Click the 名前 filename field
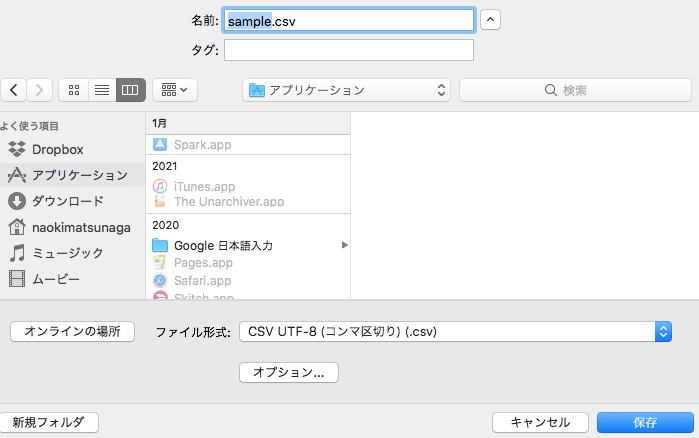 (x=349, y=20)
